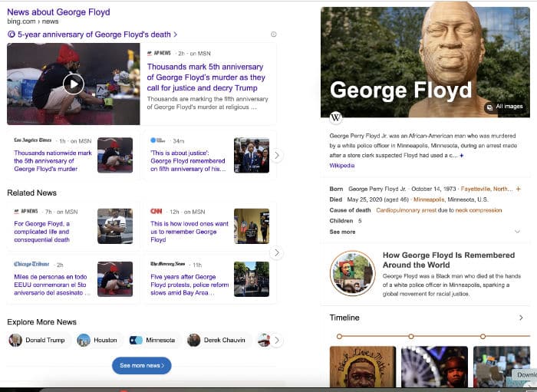Viewport: 537px width, 392px height.
Task: Open the Black Lives Matter timeline image
Action: pos(363,367)
